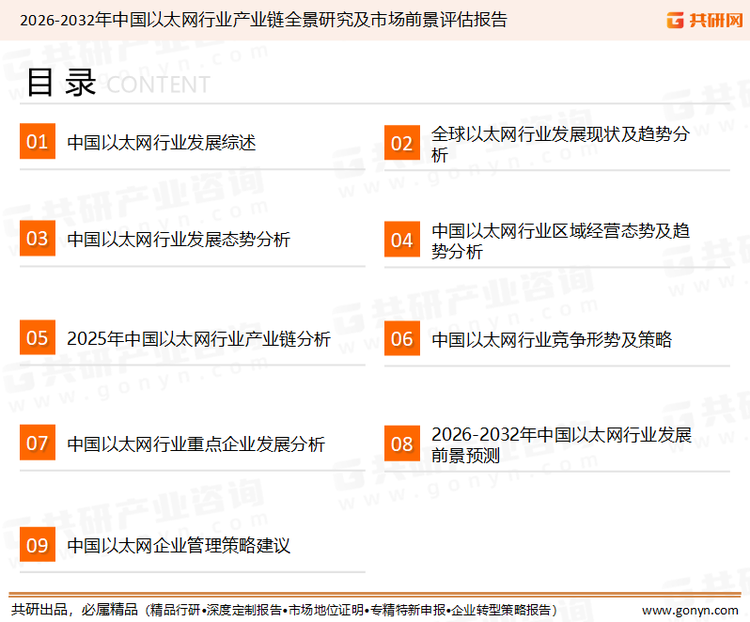Select chapter 2025年中国以太网行业产业链分析
Screen dimensions: 750x622
[x=199, y=339]
